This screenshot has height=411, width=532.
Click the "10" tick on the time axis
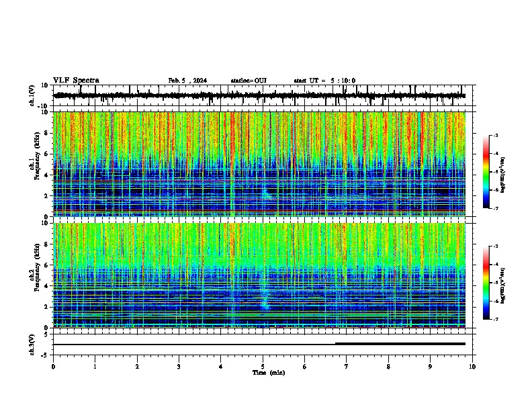point(472,367)
